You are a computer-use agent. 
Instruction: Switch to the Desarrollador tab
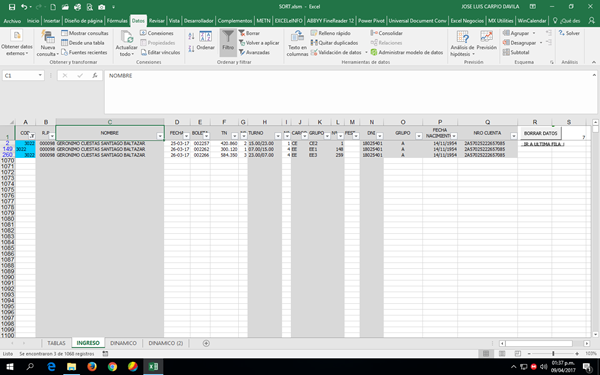coord(198,21)
